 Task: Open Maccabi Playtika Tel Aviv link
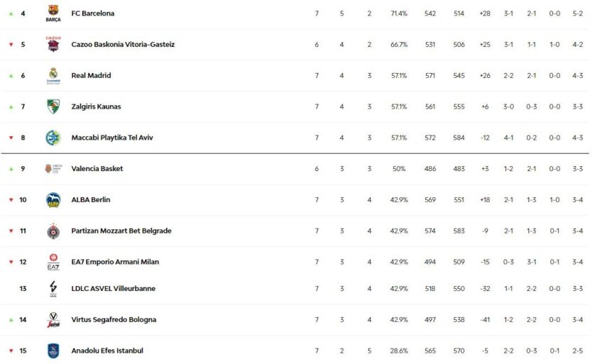[x=112, y=138]
